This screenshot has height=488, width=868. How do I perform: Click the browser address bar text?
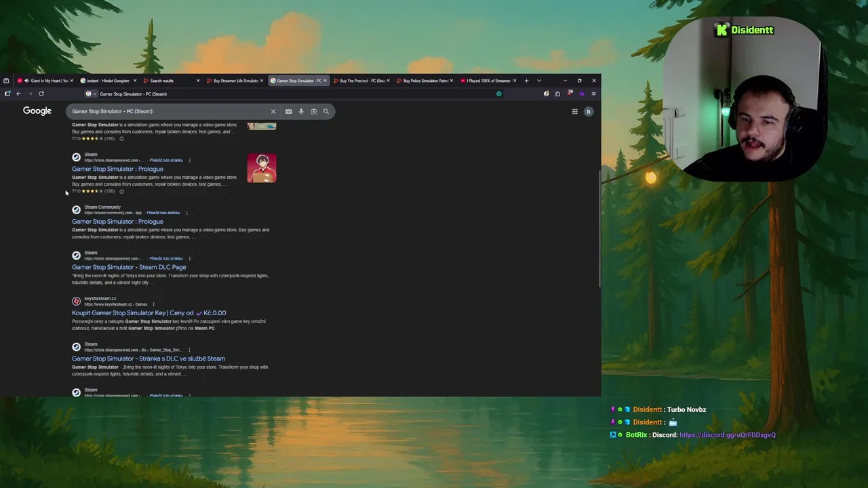coord(133,94)
